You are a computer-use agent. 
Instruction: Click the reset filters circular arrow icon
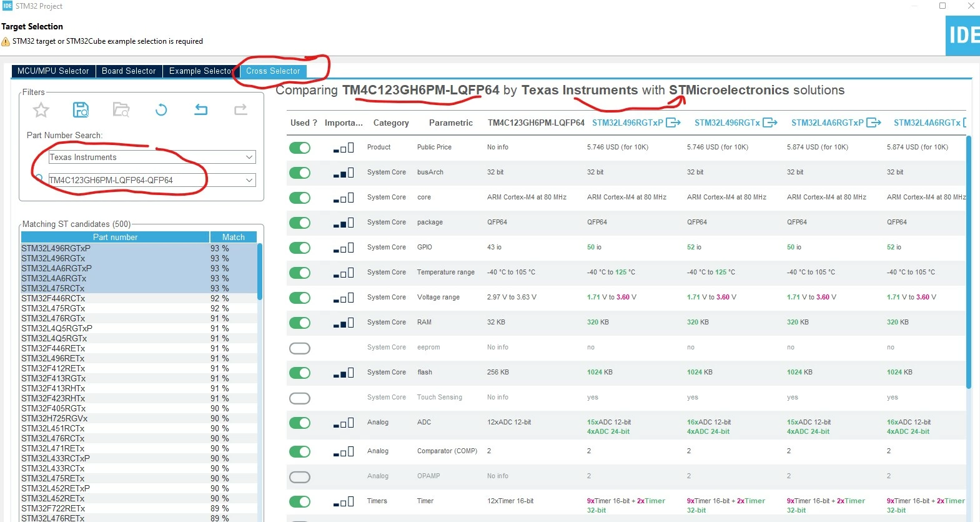click(161, 110)
